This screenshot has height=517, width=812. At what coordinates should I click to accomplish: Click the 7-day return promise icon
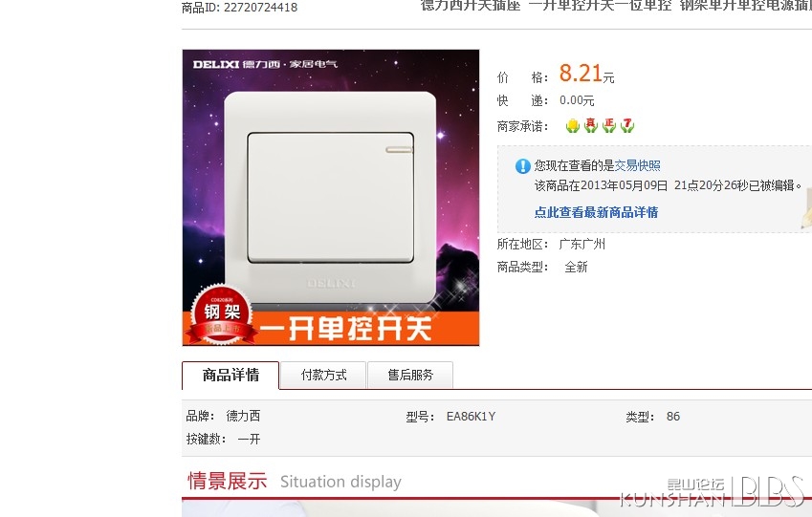[627, 125]
